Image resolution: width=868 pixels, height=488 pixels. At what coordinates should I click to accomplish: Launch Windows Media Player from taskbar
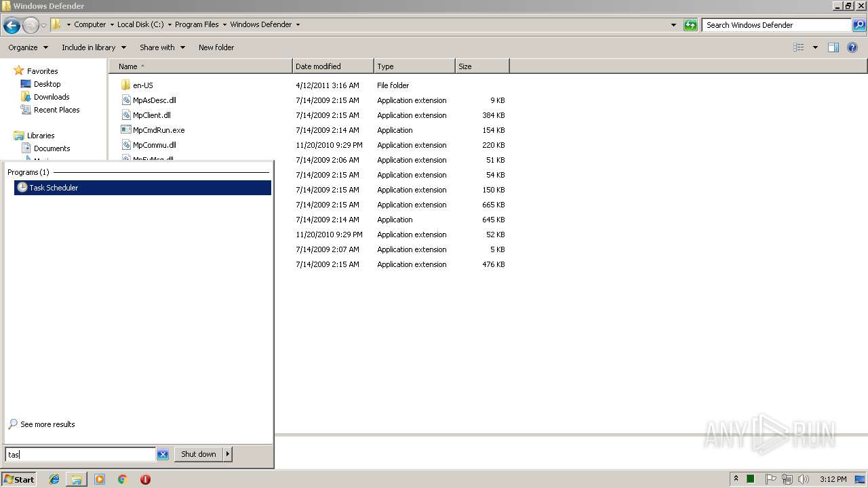click(x=100, y=479)
